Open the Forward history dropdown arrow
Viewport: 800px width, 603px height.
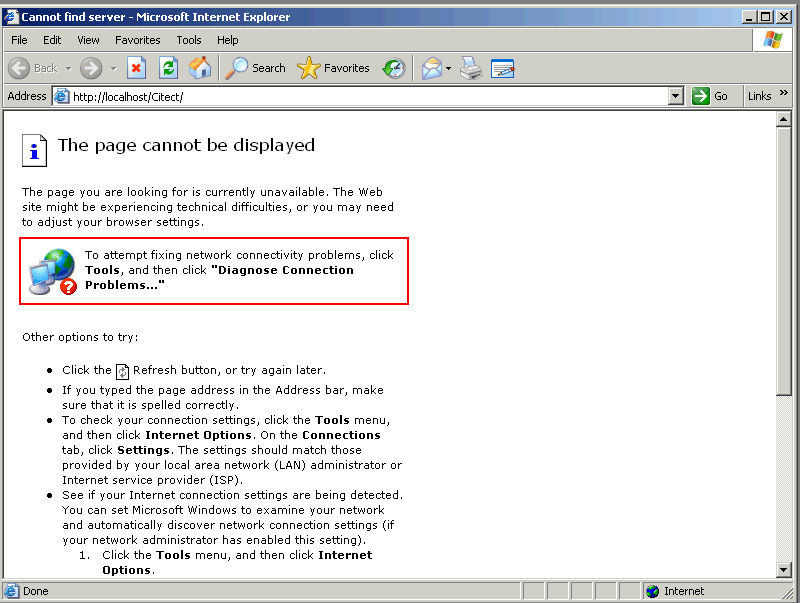(x=113, y=68)
